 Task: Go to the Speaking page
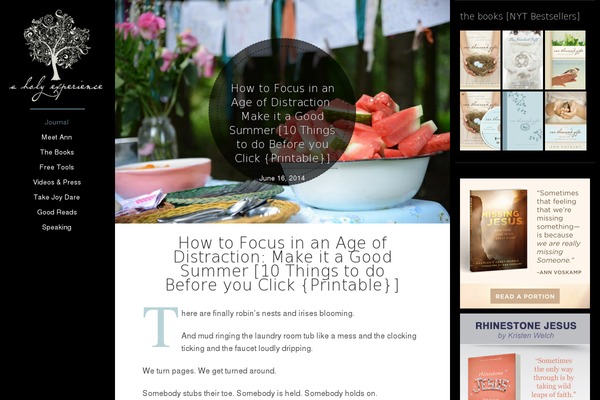coord(57,227)
